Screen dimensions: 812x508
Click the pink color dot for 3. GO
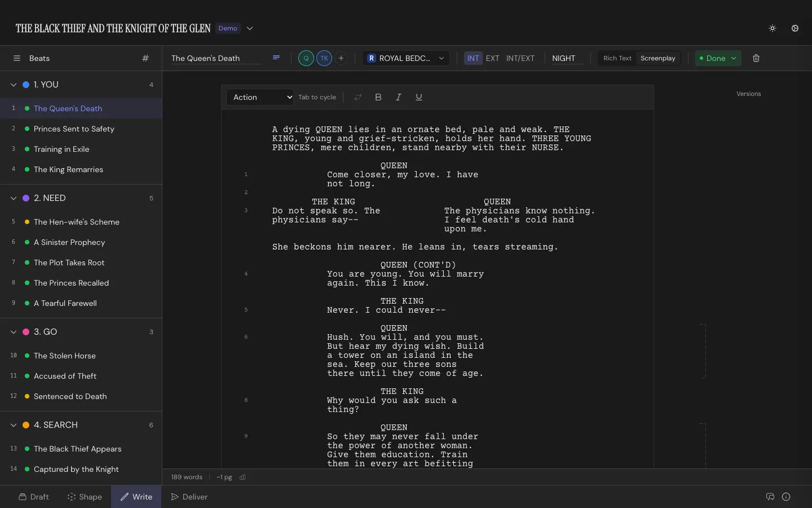tap(26, 332)
